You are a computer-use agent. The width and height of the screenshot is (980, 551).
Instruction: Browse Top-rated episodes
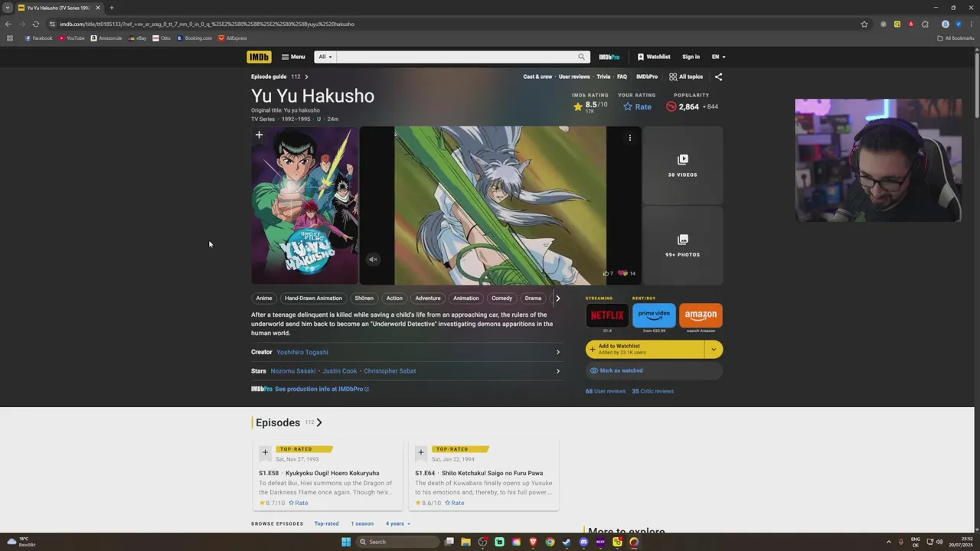(x=326, y=523)
